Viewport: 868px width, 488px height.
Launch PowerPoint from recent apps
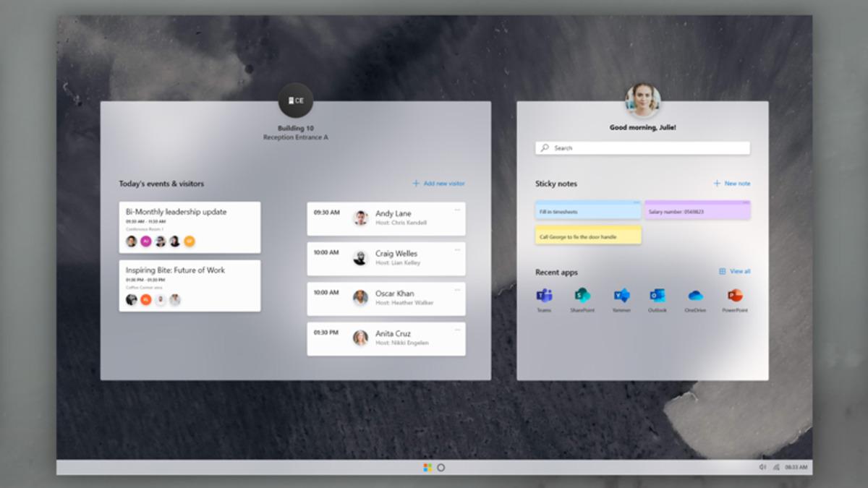tap(735, 296)
